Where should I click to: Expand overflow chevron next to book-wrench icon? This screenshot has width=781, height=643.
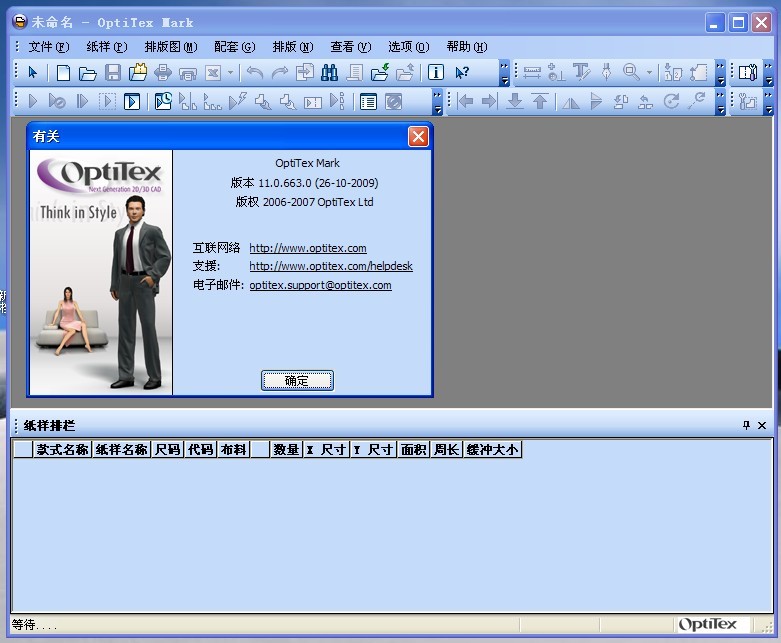[769, 73]
